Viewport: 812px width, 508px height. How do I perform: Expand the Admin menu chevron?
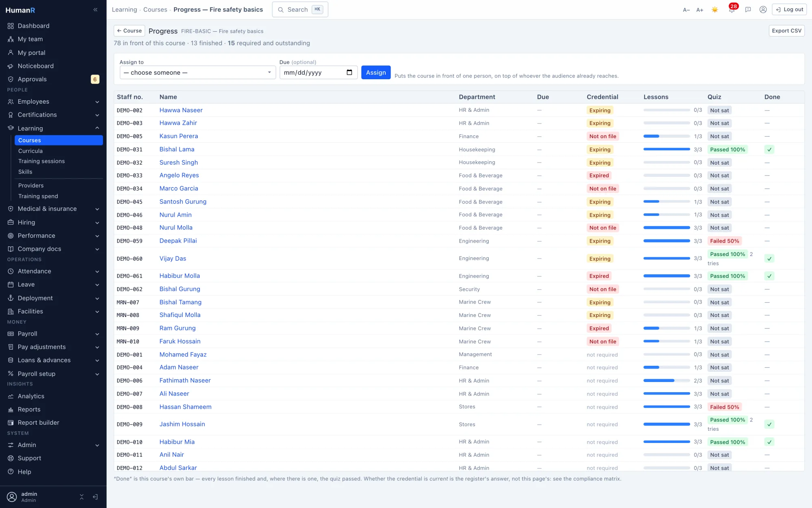tap(97, 445)
